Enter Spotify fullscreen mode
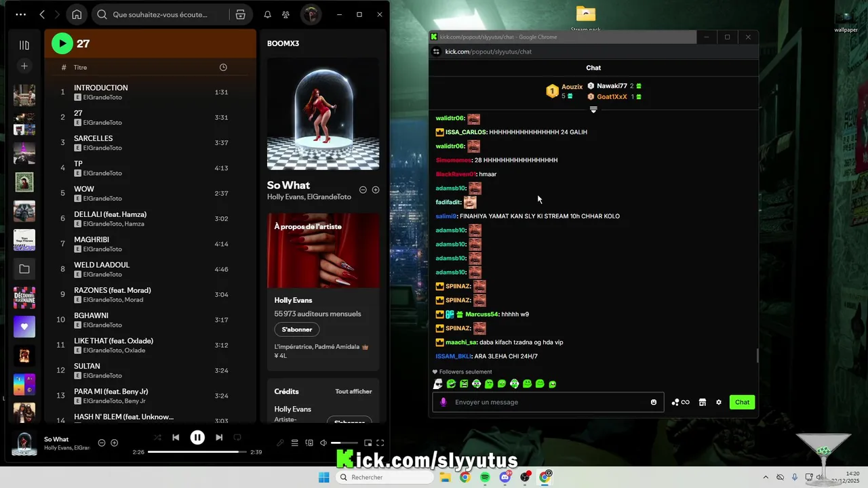Screen dimensions: 868x488 coord(380,443)
